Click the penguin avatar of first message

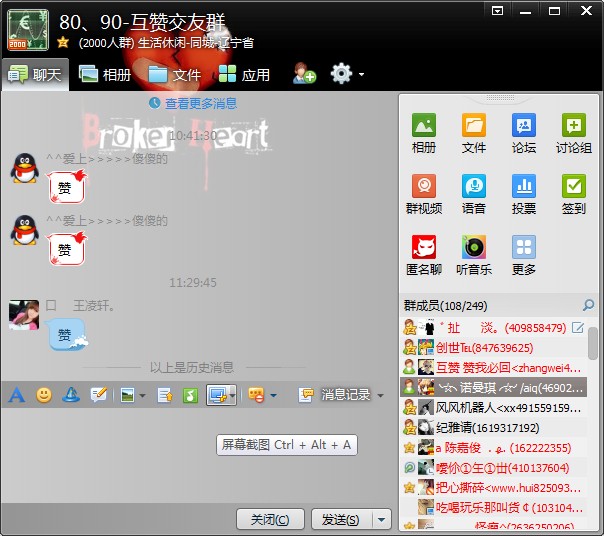pos(24,168)
